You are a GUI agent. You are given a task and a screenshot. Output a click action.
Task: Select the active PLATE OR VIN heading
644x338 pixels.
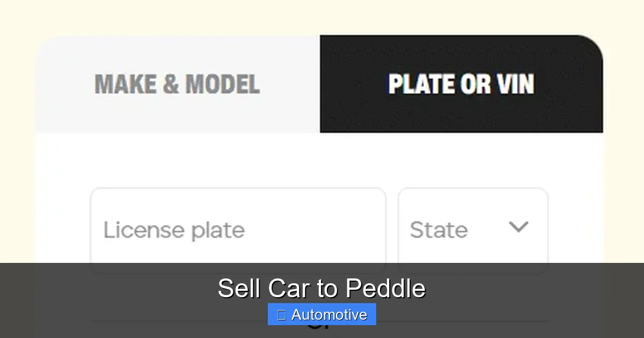point(462,83)
